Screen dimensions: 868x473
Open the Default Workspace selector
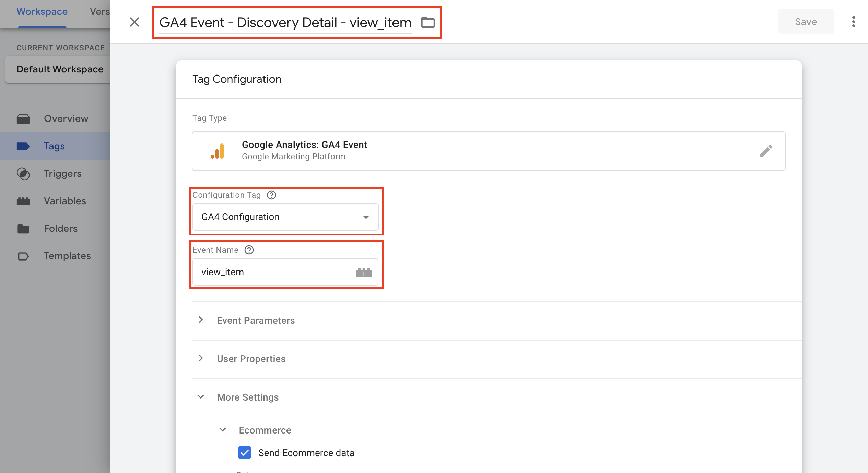pyautogui.click(x=58, y=69)
